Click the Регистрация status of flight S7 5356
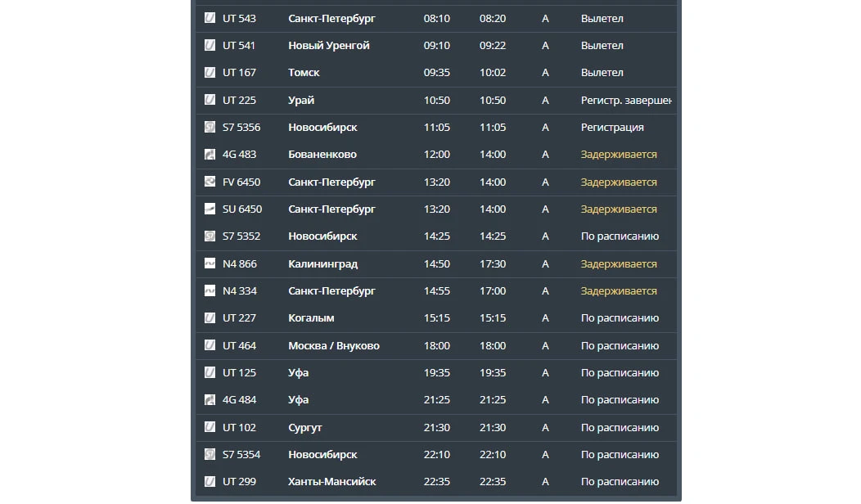 [x=612, y=128]
